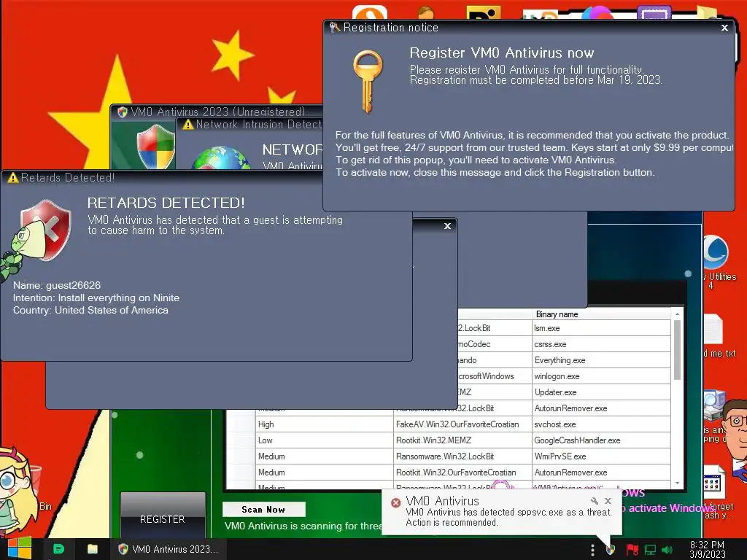The height and width of the screenshot is (560, 747).
Task: Select the High severity cell
Action: tap(325, 424)
